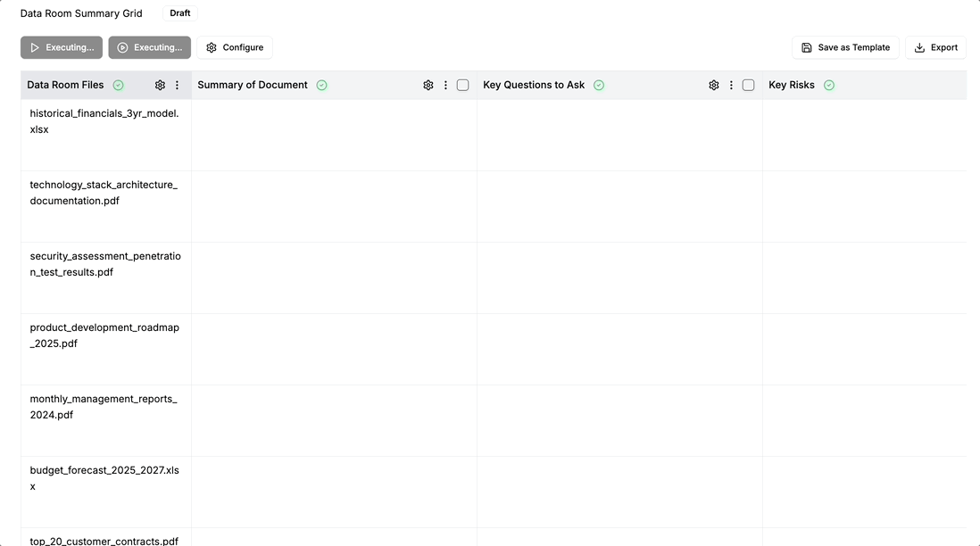
Task: Click the download icon in Export button
Action: [x=919, y=47]
